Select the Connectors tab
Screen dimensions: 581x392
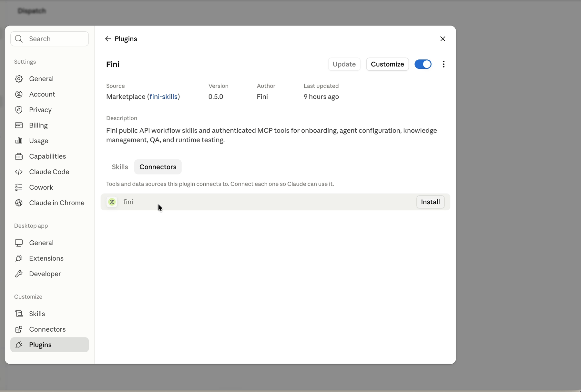tap(158, 167)
